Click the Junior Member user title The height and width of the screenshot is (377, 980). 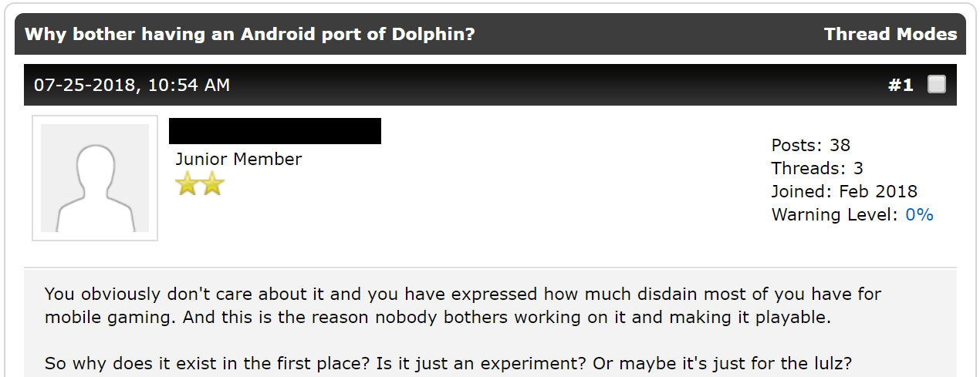tap(238, 160)
